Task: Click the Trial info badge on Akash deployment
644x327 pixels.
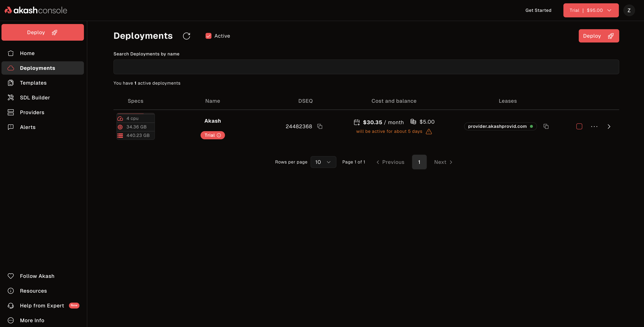Action: click(219, 135)
